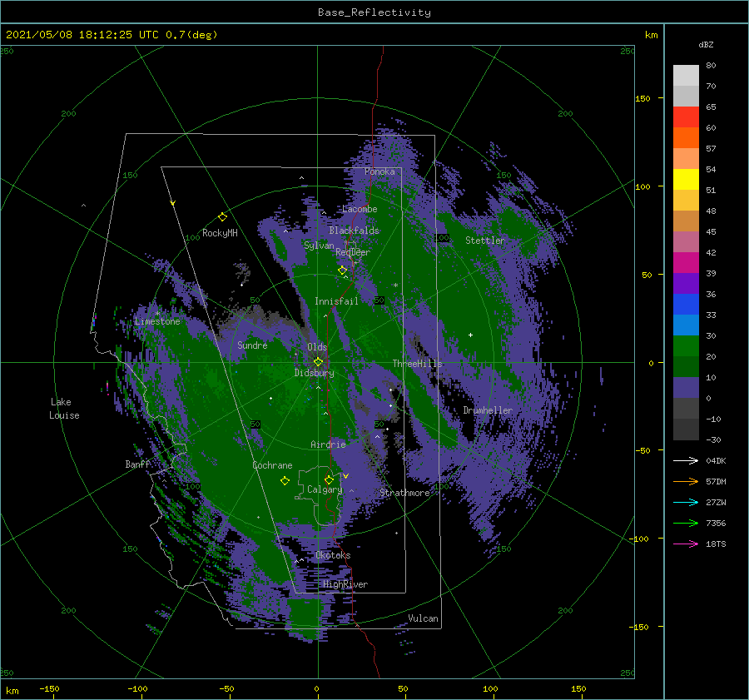Viewport: 749px width, 700px height.
Task: Click the Sylvan label on the map
Action: [x=319, y=246]
